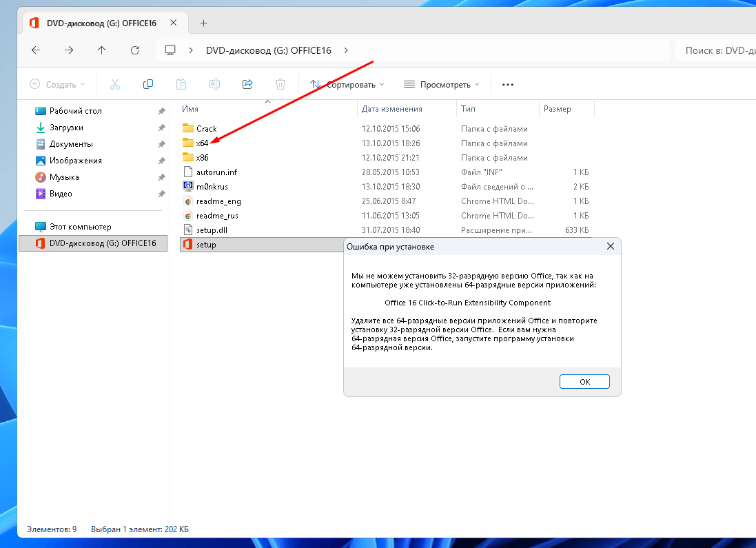Click the Paste clipboard icon

(181, 84)
